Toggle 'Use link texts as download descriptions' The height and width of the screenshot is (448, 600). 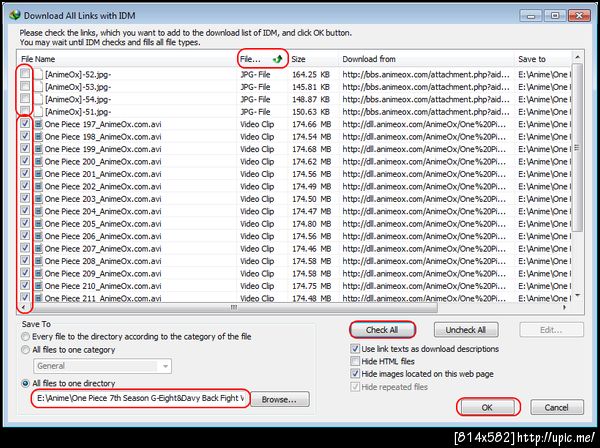(355, 349)
